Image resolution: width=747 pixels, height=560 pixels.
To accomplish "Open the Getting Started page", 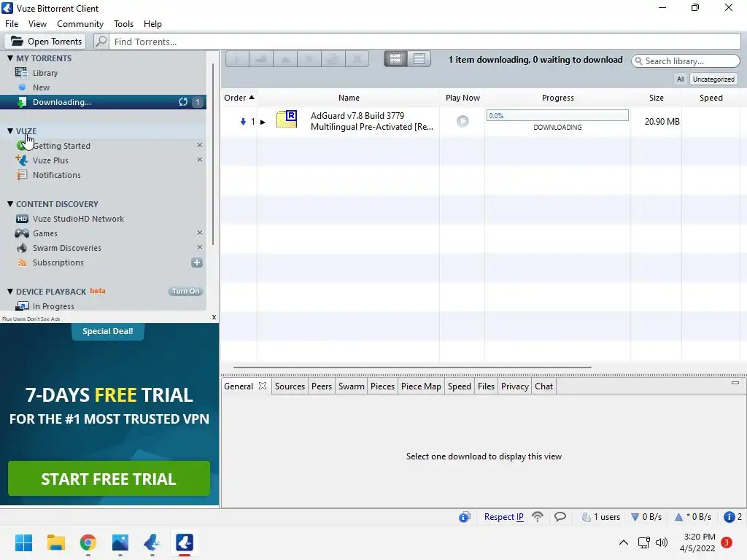I will [x=61, y=146].
